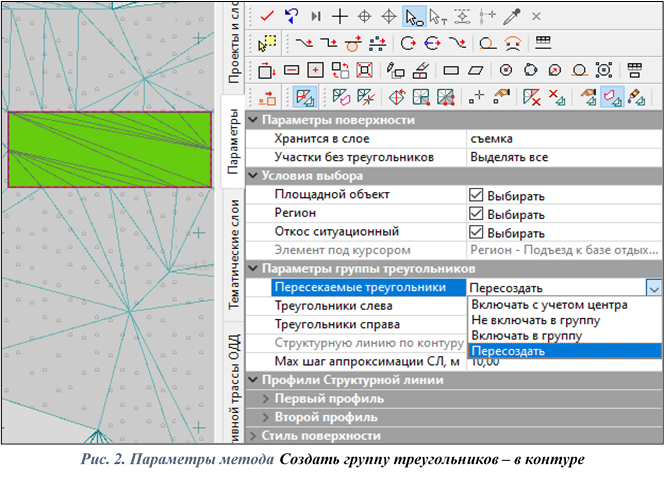Choose Включать в группу option

coord(564,336)
